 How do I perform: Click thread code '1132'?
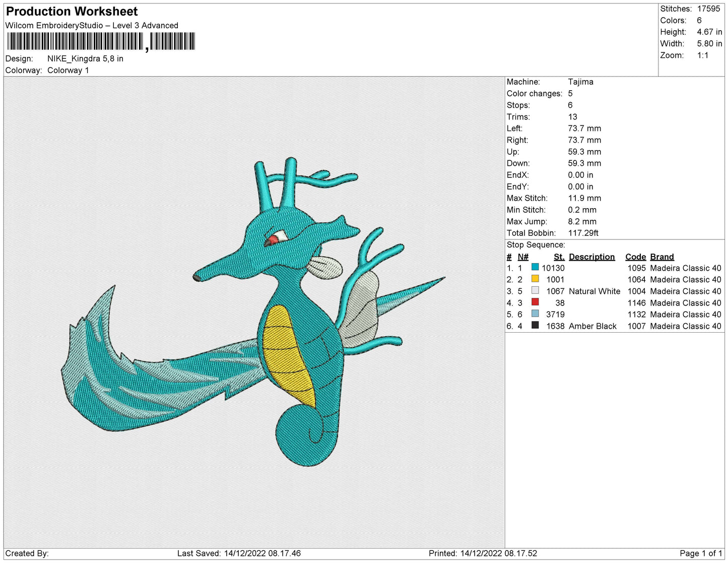point(636,315)
